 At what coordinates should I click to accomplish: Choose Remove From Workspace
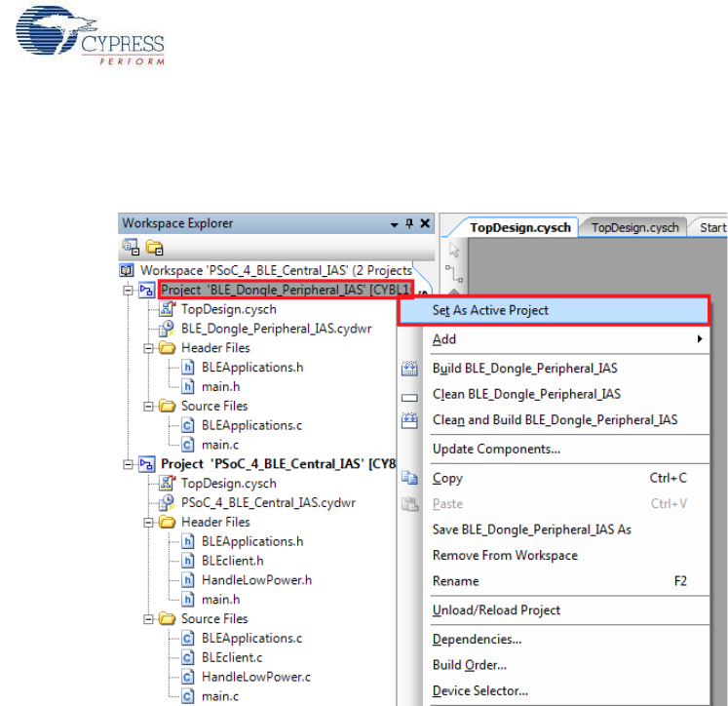coord(567,556)
